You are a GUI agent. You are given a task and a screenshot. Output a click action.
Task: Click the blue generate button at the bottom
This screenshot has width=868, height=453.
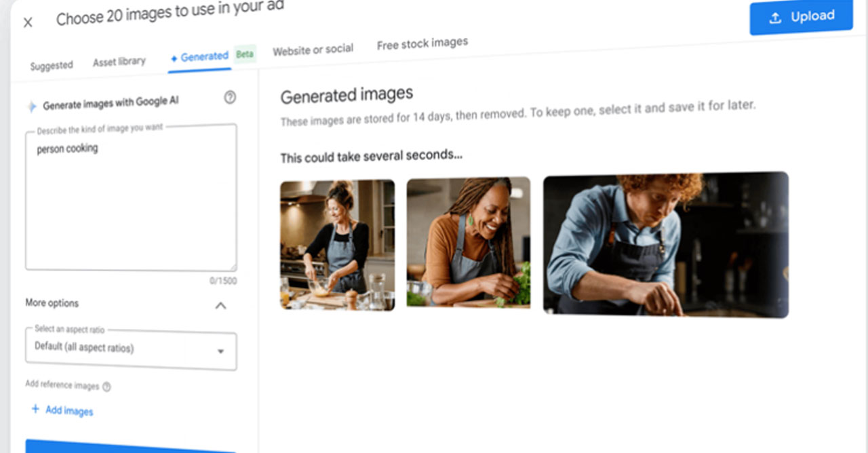pyautogui.click(x=131, y=446)
